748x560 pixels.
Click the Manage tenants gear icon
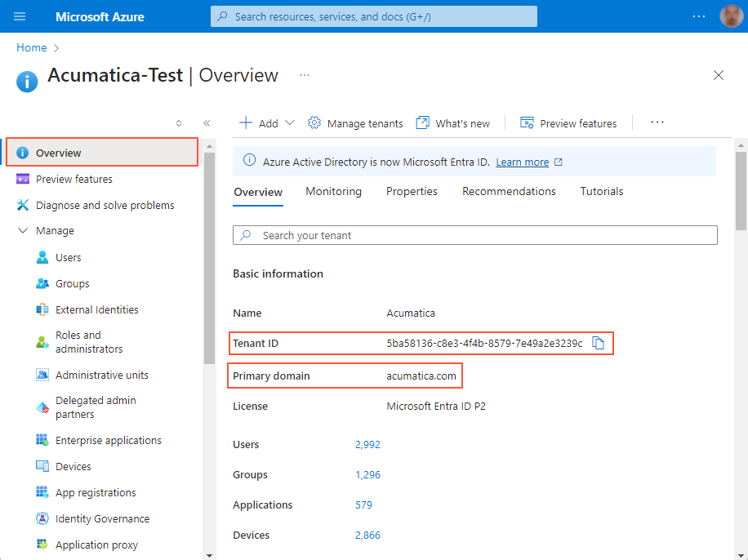click(x=314, y=123)
